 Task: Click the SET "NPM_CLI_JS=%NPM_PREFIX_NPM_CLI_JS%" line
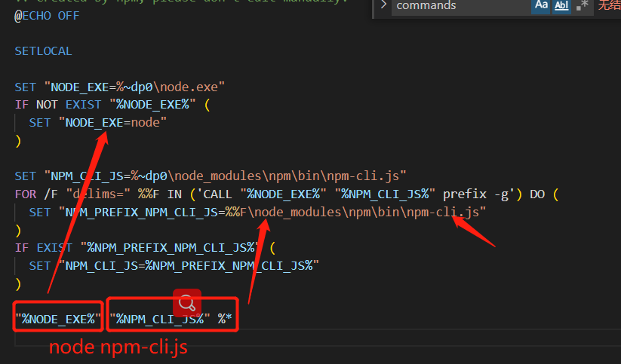pos(174,266)
